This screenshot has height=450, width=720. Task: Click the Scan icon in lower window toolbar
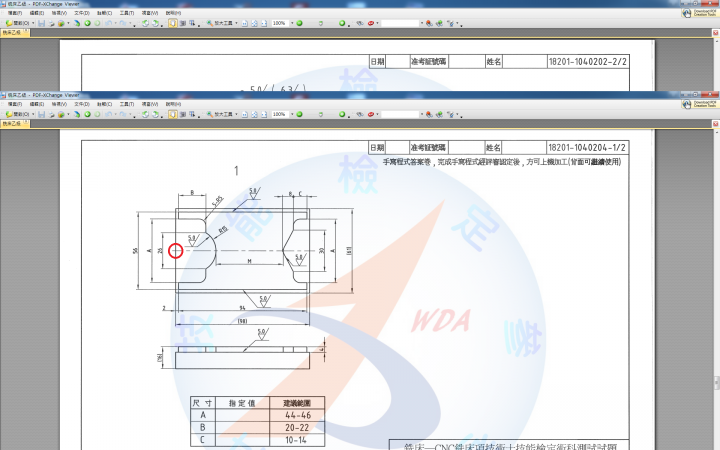coord(77,114)
